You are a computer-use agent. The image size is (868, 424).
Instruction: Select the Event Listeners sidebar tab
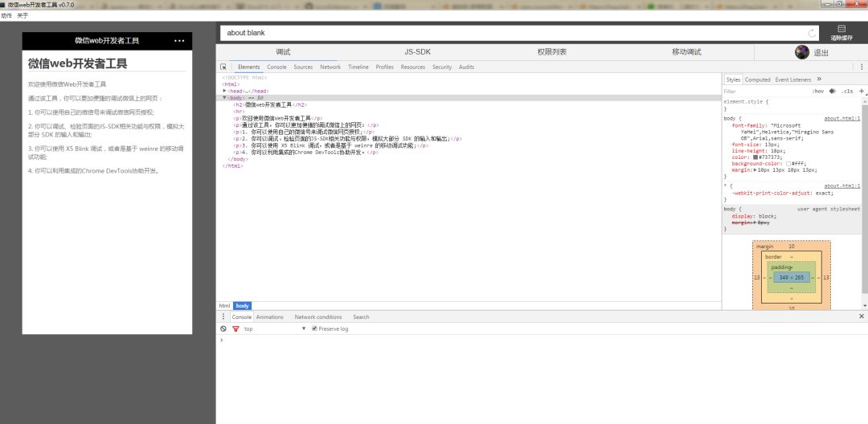(792, 79)
